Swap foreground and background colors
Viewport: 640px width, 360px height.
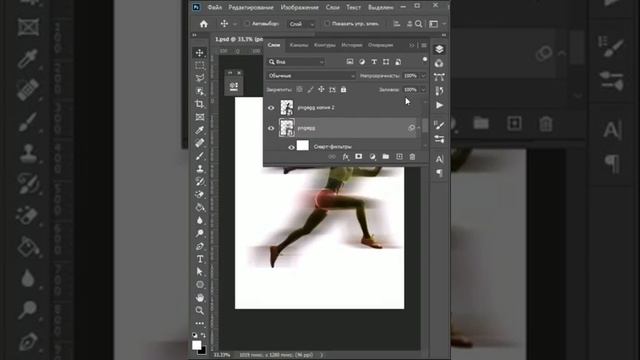(x=203, y=335)
